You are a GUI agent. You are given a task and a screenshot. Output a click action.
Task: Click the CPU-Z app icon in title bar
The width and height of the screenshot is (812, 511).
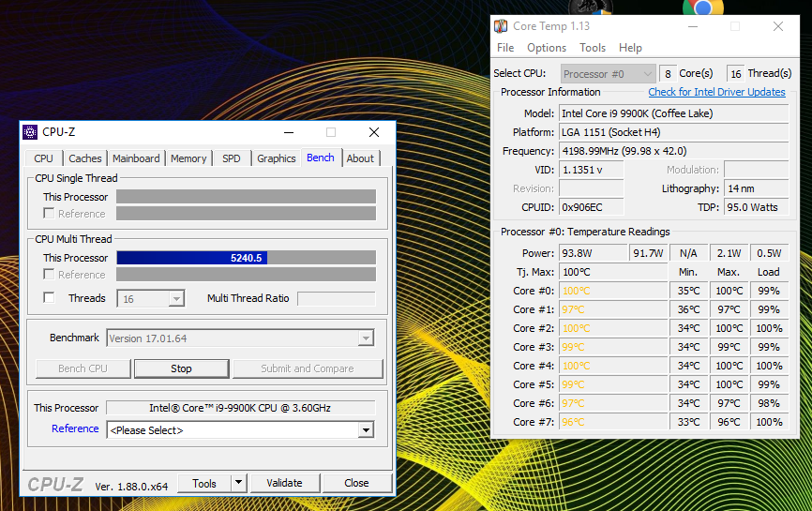click(x=30, y=132)
